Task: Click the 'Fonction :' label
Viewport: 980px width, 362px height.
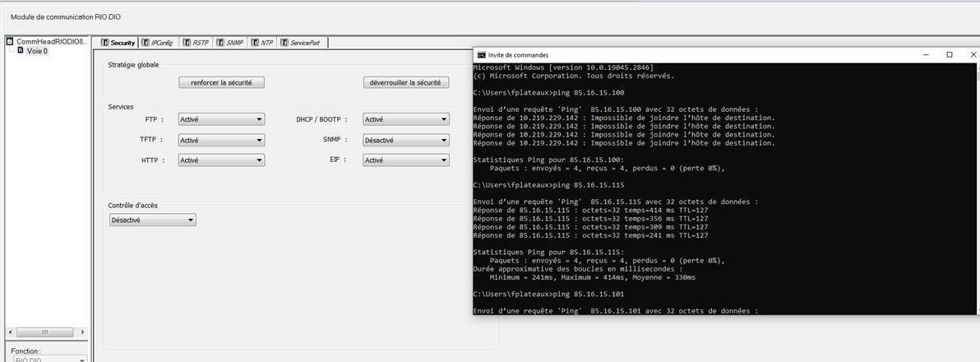Action: pos(25,351)
